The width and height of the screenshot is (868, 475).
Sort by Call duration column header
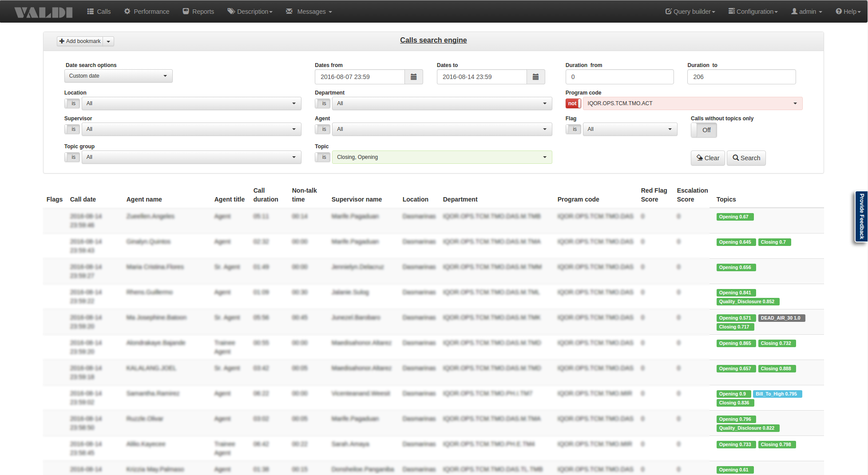tap(266, 195)
